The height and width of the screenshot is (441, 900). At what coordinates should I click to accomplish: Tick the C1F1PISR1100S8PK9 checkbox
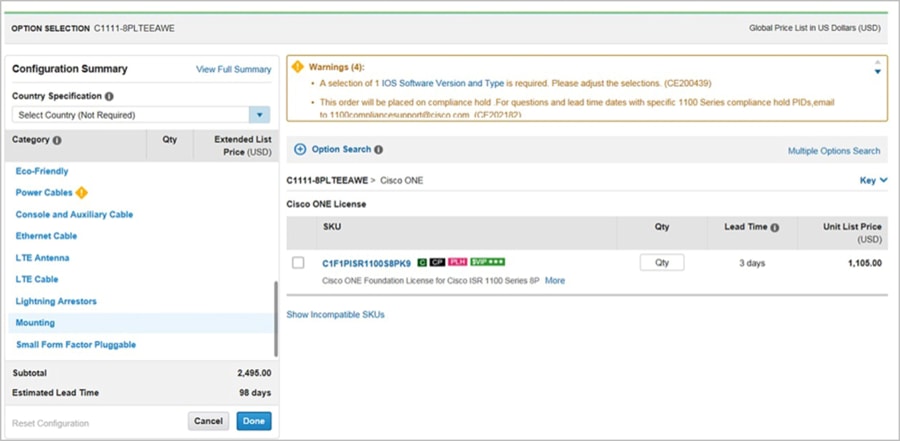click(298, 263)
